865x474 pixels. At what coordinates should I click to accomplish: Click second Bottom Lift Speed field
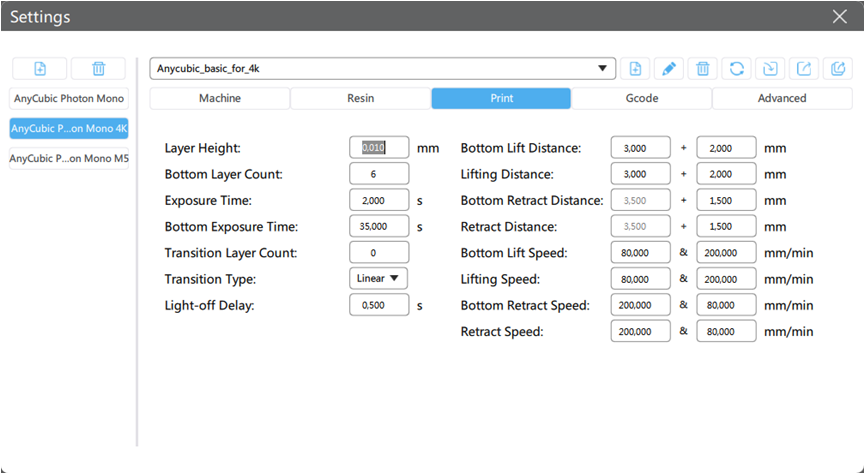point(726,253)
